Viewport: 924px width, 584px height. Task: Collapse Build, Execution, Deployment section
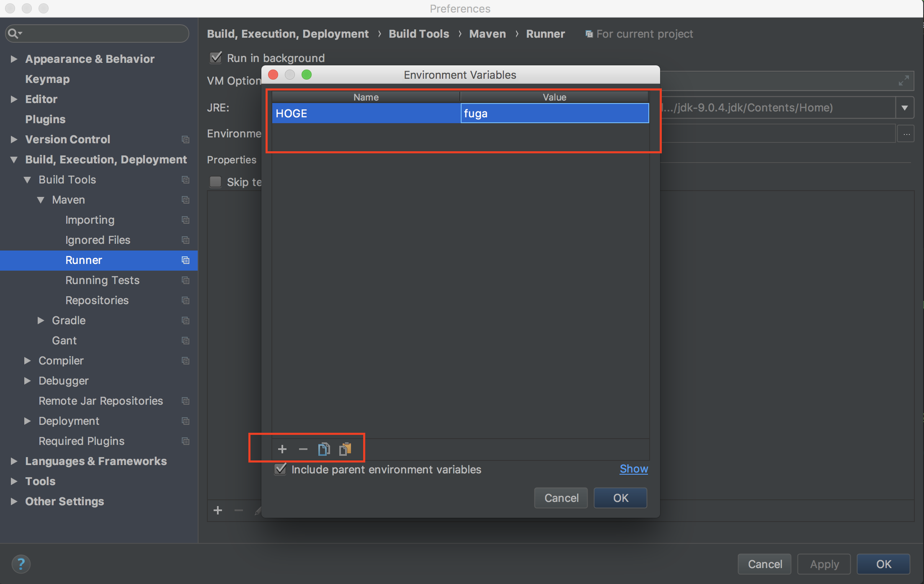pos(14,160)
